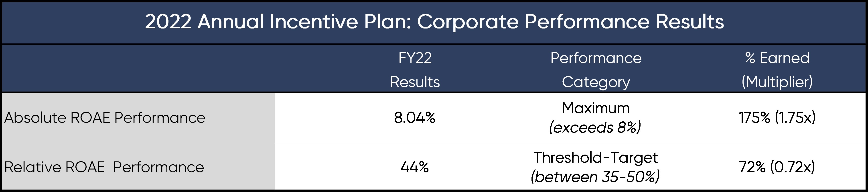Click the italic (exceeds 8%) note

tap(595, 128)
